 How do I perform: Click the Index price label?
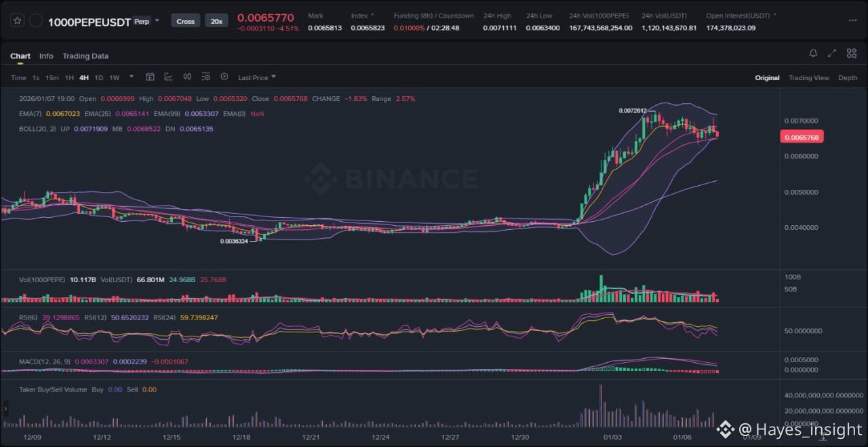point(360,16)
